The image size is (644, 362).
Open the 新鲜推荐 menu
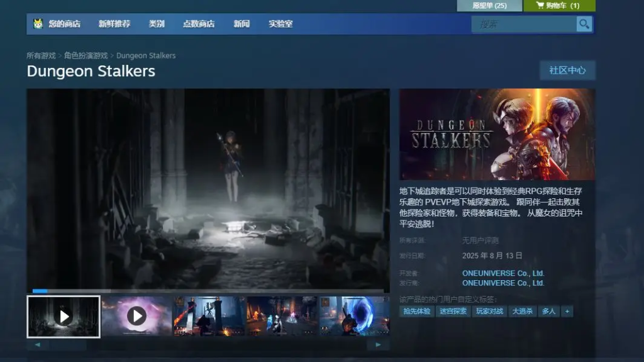click(114, 24)
